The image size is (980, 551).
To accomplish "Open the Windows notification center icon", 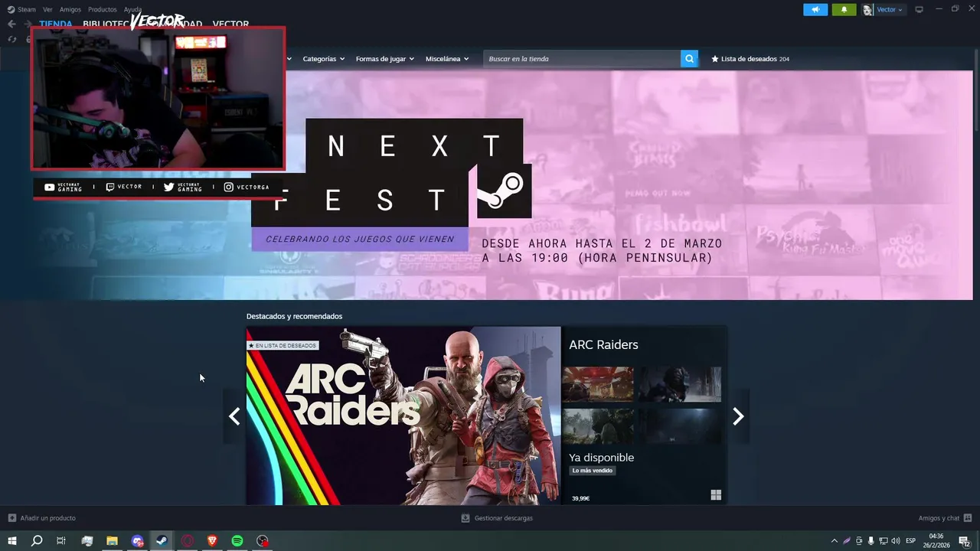I will [x=965, y=541].
